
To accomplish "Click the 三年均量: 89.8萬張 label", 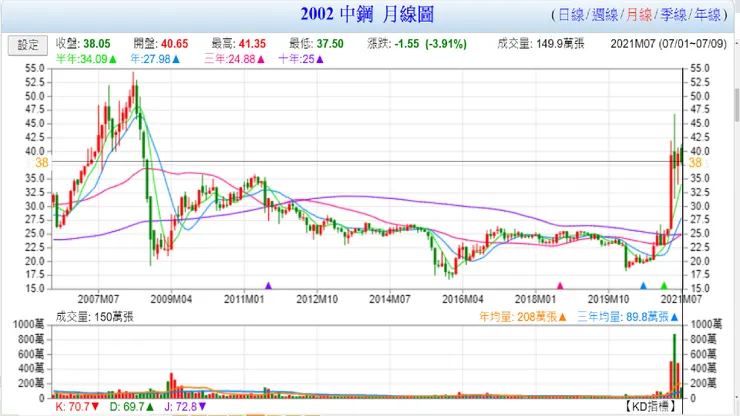I will click(628, 317).
